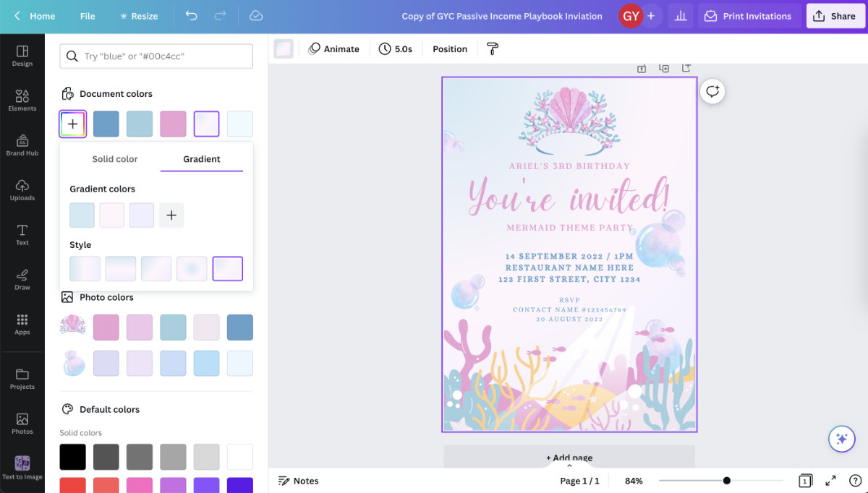Image resolution: width=868 pixels, height=493 pixels.
Task: Choose the selected corner gradient style
Action: coord(228,269)
